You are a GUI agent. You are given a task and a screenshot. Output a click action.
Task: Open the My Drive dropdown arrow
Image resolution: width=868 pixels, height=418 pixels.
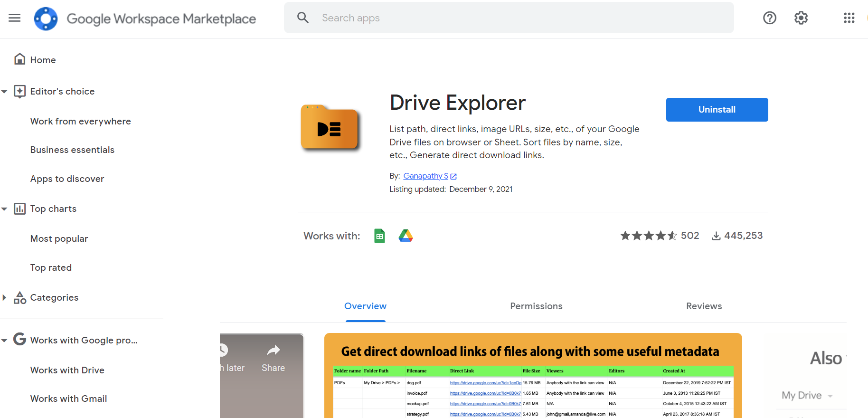[x=830, y=396]
